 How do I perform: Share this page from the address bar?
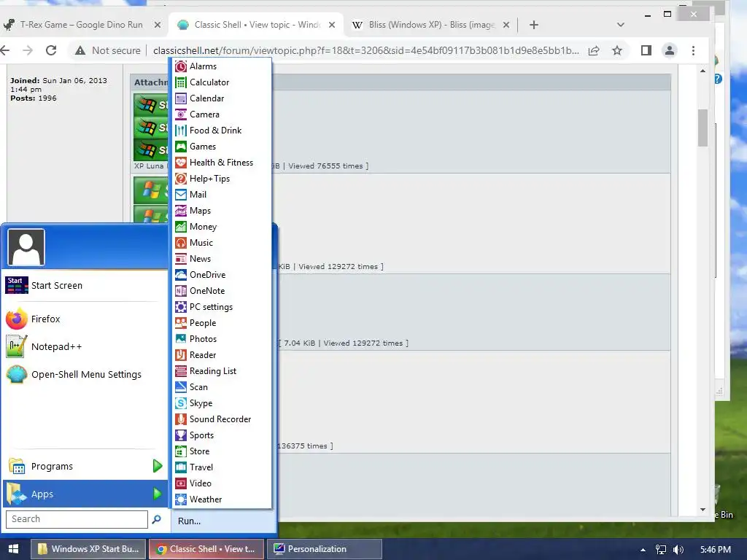click(594, 50)
